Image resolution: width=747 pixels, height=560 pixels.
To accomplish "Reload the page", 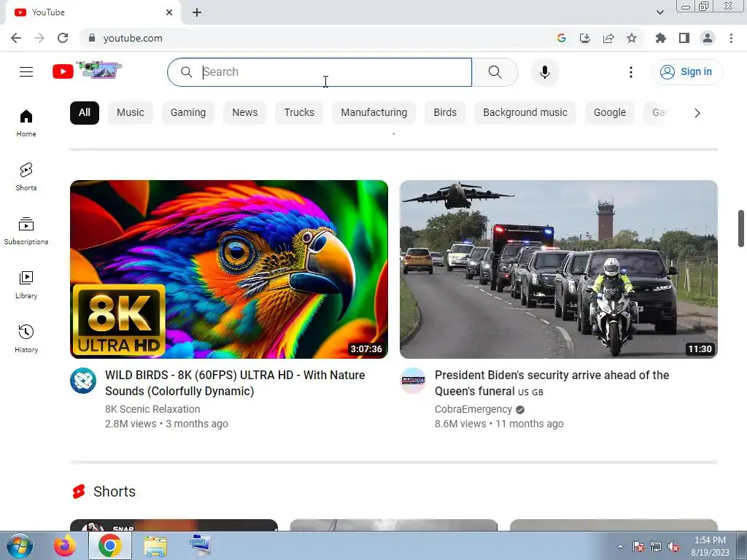I will pyautogui.click(x=63, y=38).
